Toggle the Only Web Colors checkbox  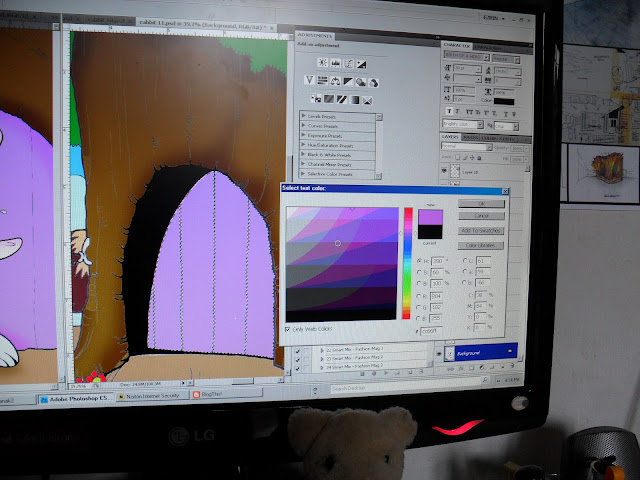pos(288,329)
